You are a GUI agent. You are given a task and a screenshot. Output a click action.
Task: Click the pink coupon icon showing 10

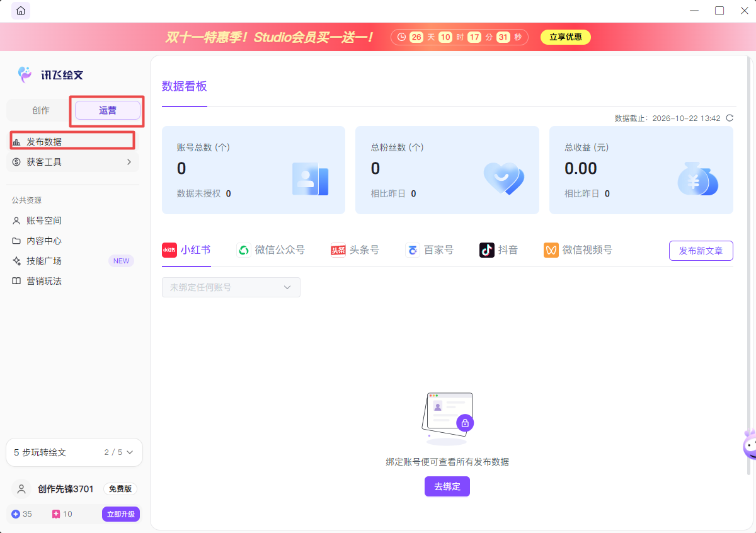(56, 514)
